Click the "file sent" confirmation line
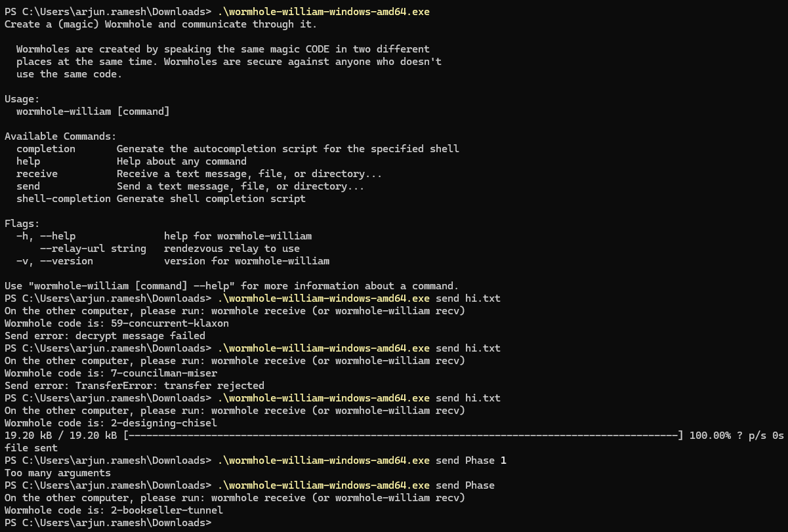 (31, 448)
